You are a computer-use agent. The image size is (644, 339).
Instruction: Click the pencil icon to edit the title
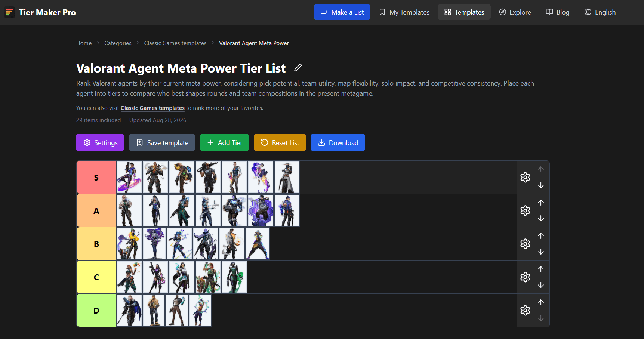click(298, 68)
